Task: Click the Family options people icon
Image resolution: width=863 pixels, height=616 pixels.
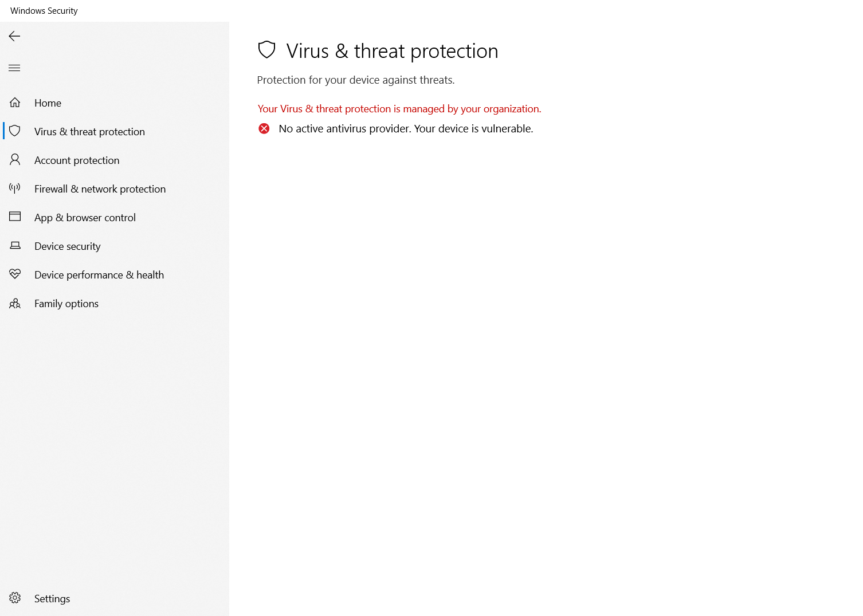Action: tap(15, 303)
